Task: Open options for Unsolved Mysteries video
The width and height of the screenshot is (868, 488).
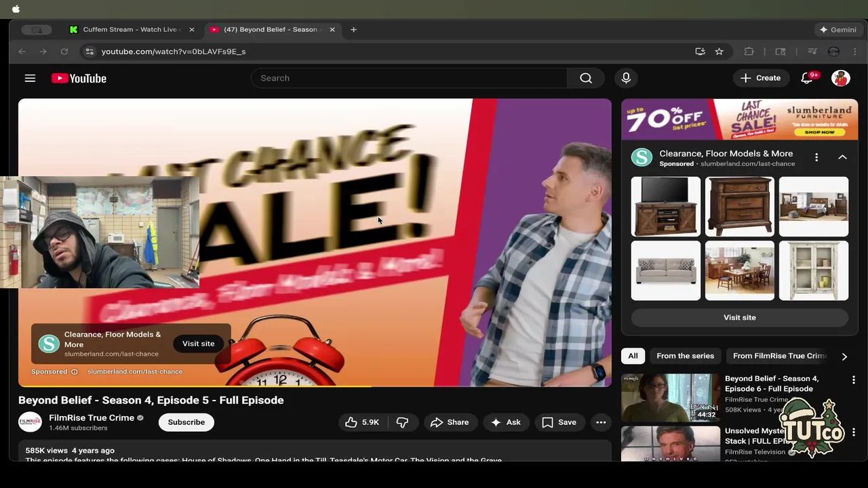Action: 854,432
